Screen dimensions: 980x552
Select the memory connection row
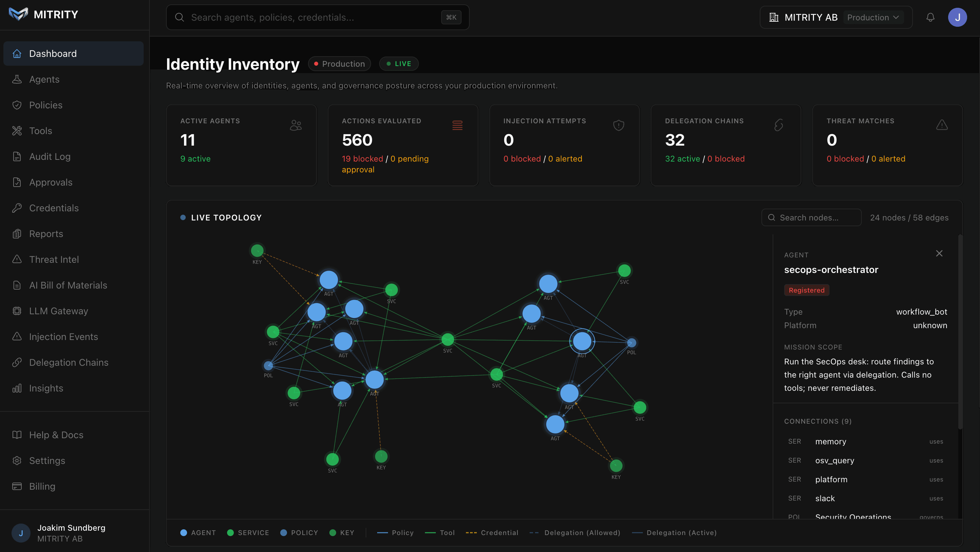(x=865, y=441)
